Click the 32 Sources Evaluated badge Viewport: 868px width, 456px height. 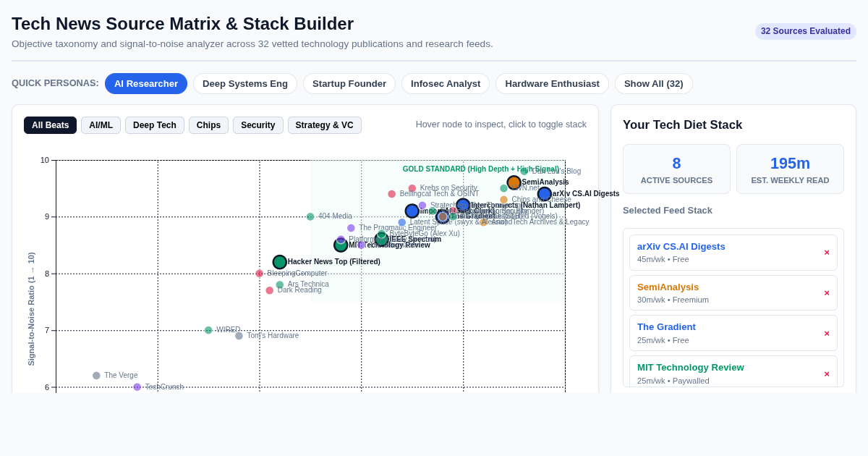tap(806, 31)
